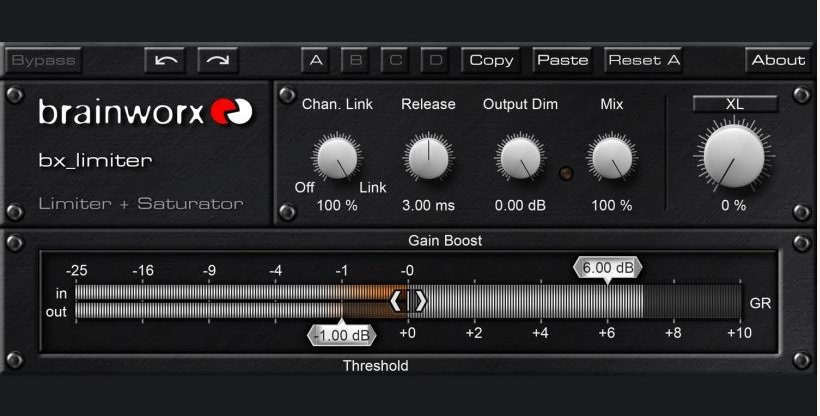The image size is (820, 416).
Task: Click the brainworx logo
Action: (145, 111)
